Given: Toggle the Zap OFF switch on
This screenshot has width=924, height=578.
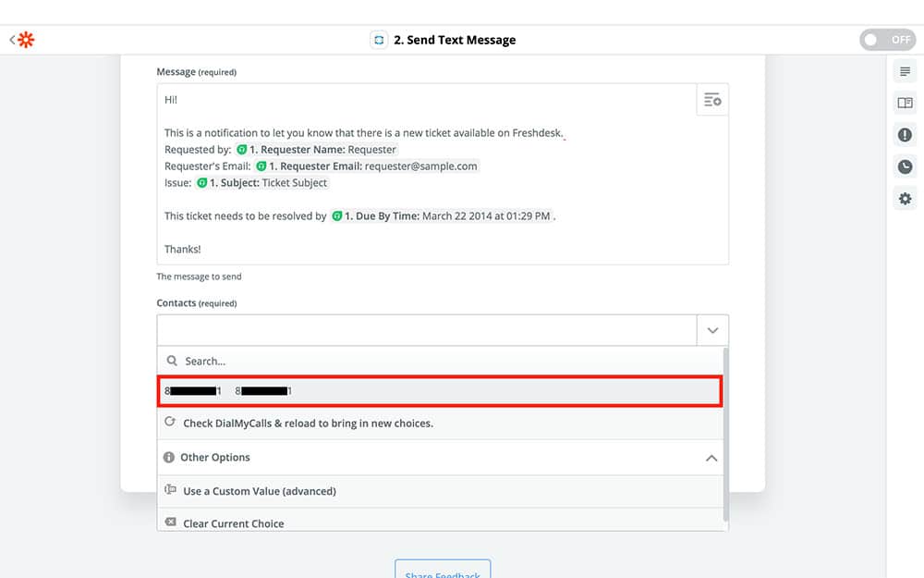Looking at the screenshot, I should coord(885,40).
